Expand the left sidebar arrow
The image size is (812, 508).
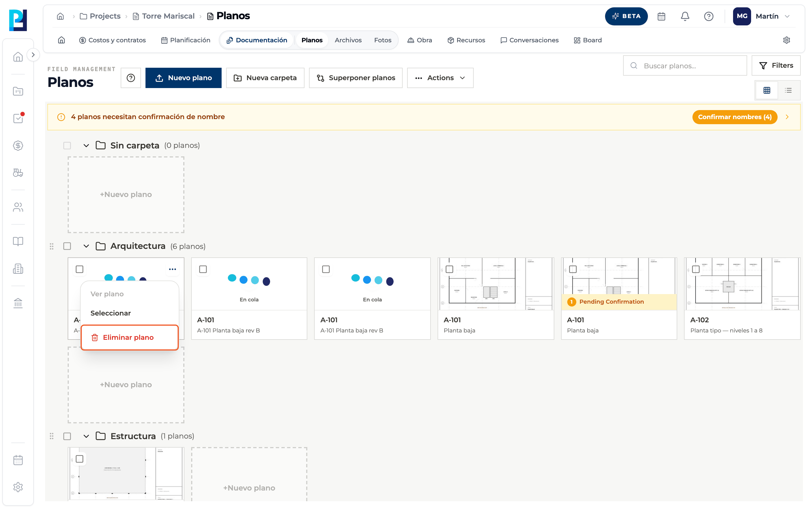(x=33, y=55)
